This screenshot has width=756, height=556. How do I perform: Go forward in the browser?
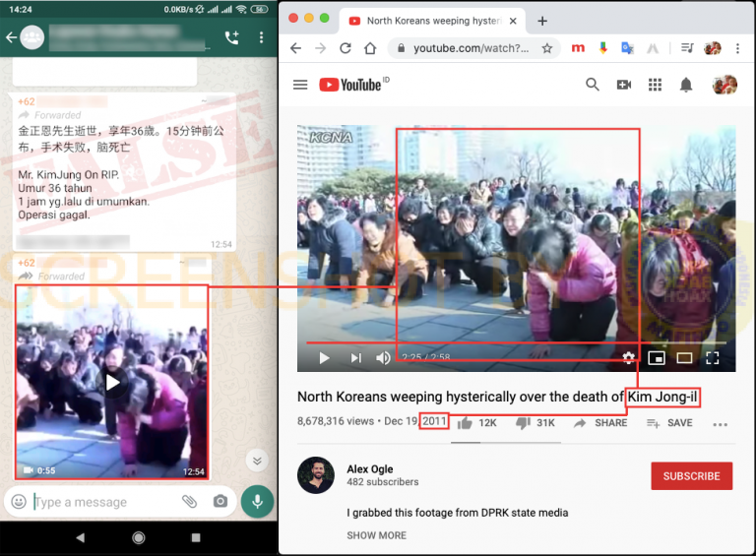click(x=321, y=48)
